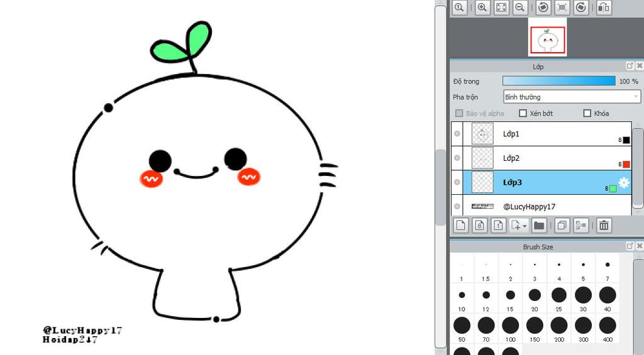This screenshot has width=644, height=355.
Task: Choose brush size 3
Action: [535, 269]
